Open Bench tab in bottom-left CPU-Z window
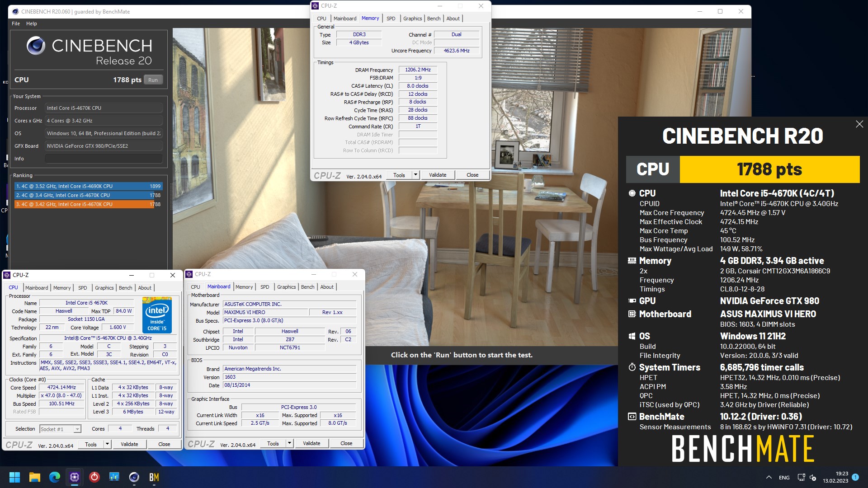 click(126, 288)
